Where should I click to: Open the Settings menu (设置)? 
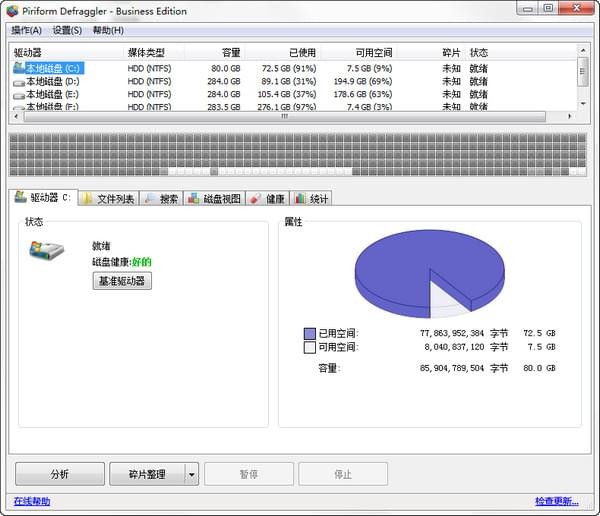click(x=67, y=30)
